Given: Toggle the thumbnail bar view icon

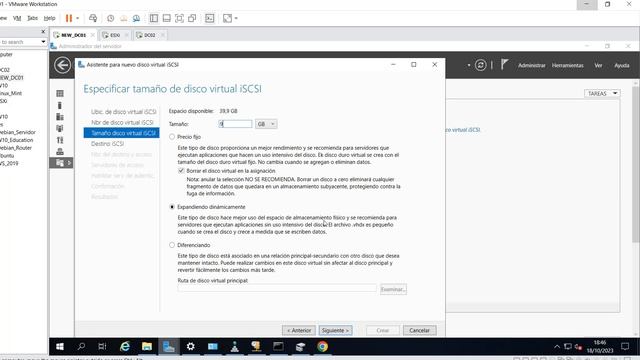Looking at the screenshot, I should click(167, 18).
